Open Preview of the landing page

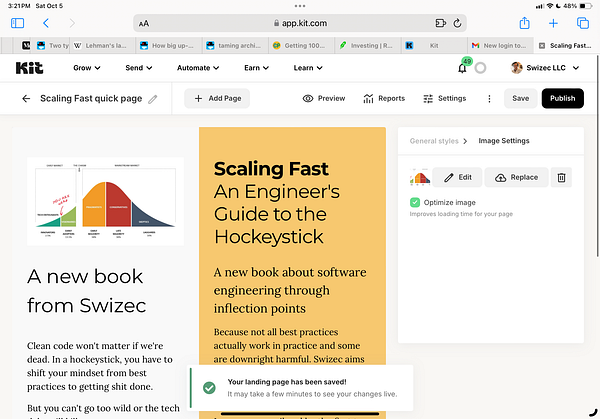[324, 98]
